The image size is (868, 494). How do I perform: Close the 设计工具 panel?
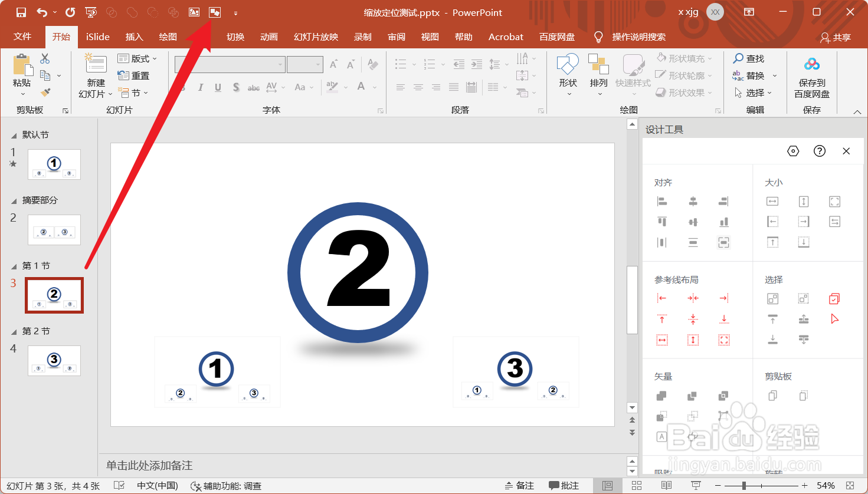(846, 151)
